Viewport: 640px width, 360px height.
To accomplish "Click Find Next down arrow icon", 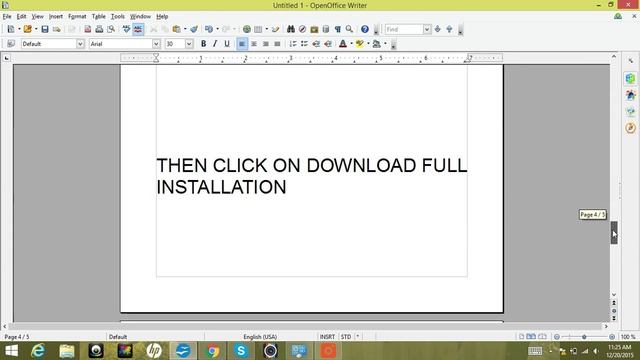I will [438, 29].
